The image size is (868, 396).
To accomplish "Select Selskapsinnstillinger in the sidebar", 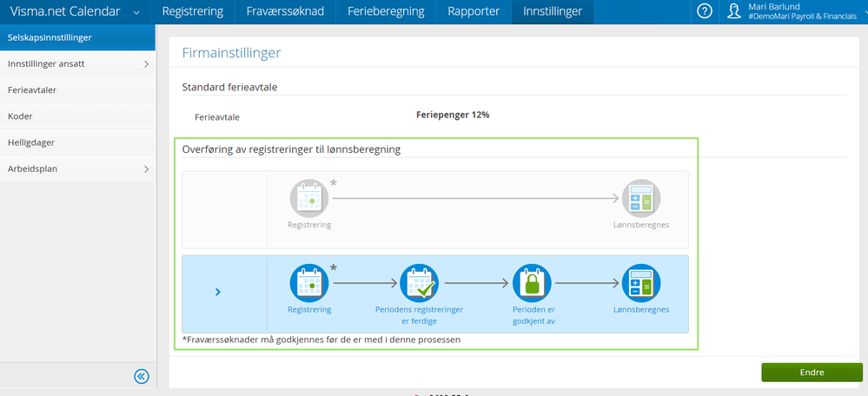I will pyautogui.click(x=77, y=37).
